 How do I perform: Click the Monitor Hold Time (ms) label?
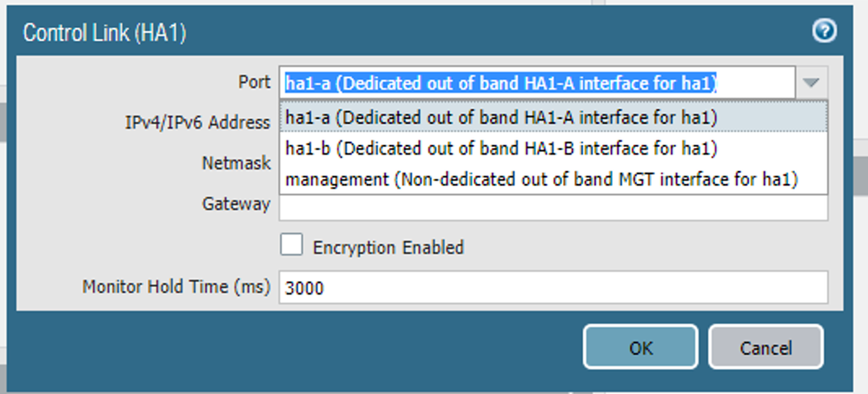coord(176,286)
